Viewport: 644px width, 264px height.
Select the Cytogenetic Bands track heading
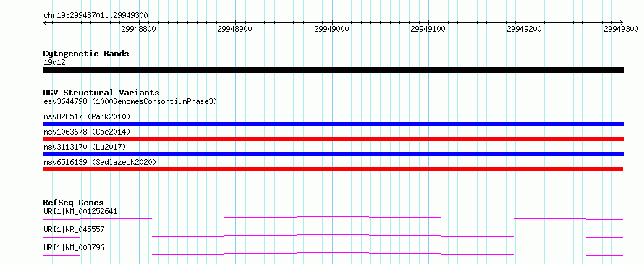tap(86, 54)
